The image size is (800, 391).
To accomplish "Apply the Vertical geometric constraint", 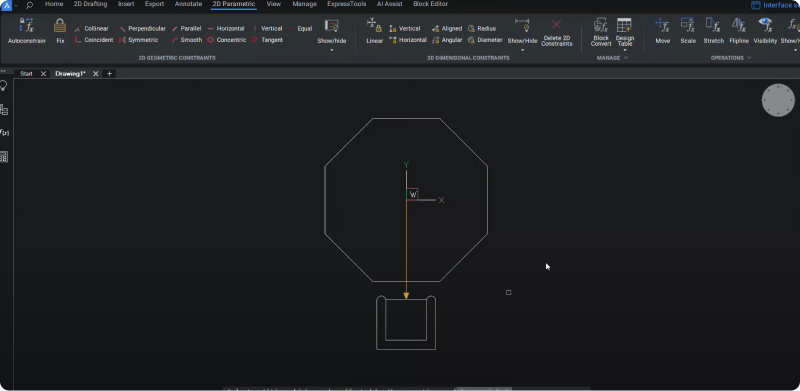I will 267,29.
